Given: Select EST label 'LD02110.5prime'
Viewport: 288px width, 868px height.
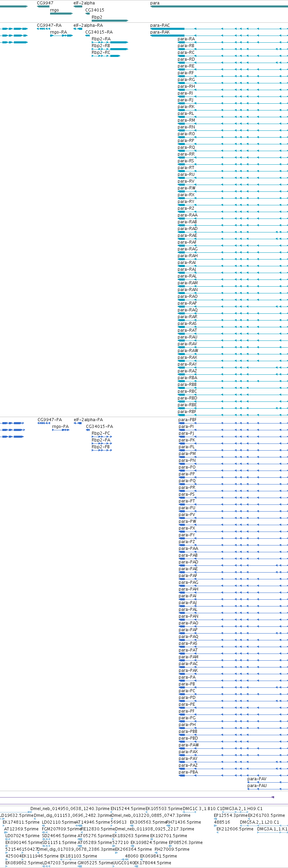Looking at the screenshot, I should tap(59, 822).
